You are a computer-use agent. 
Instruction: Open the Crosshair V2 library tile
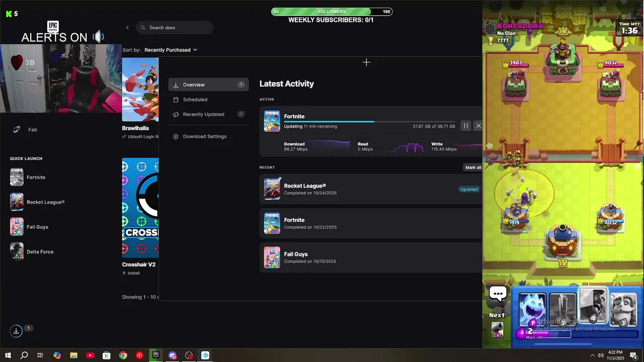pos(140,208)
